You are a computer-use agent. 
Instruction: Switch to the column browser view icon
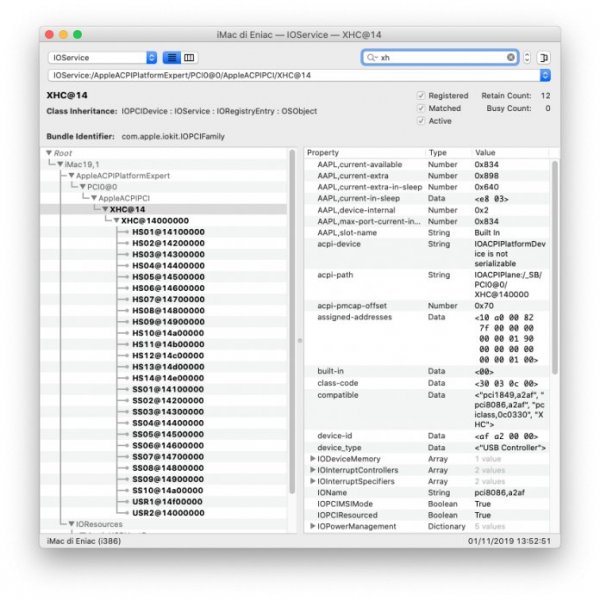tap(189, 58)
